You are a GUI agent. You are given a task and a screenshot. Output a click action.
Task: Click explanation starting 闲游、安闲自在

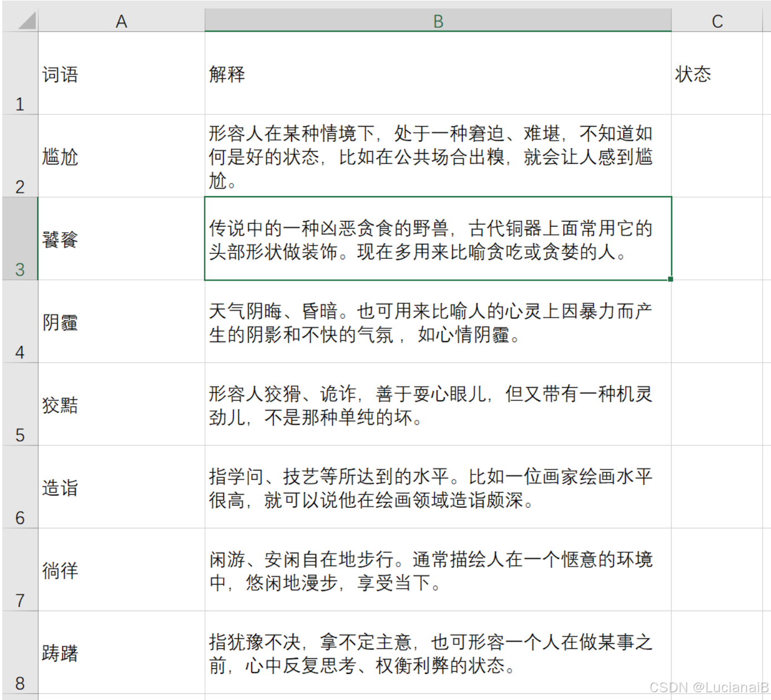(438, 570)
